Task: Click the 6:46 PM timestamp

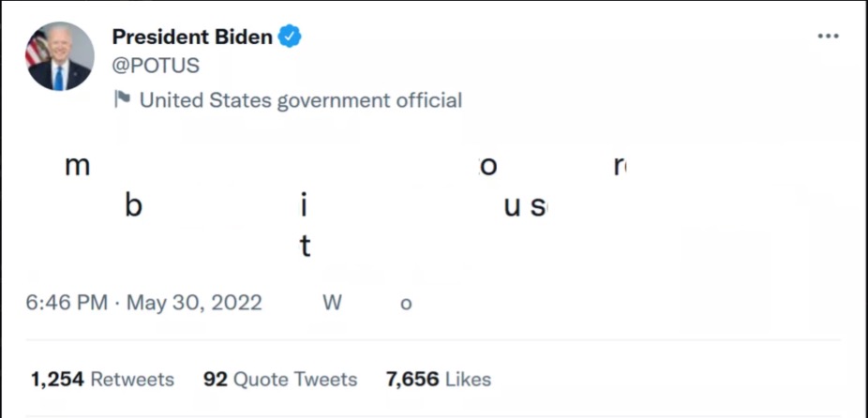Action: coord(67,303)
